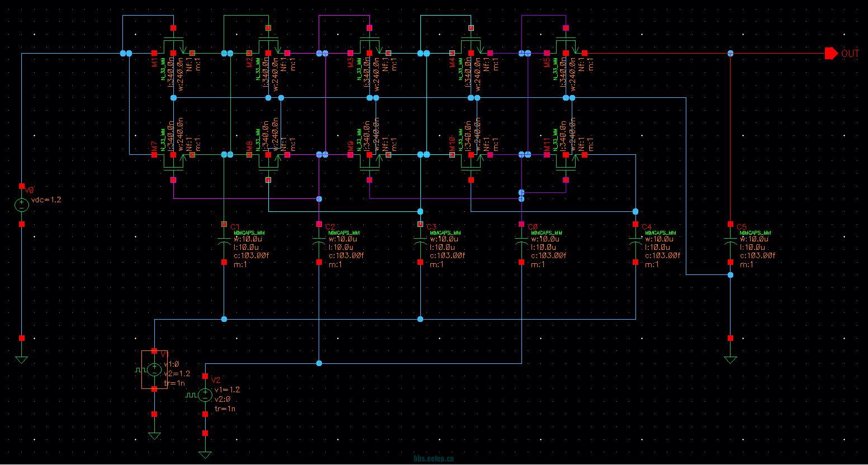868x465 pixels.
Task: Click the 'V2' instance name label
Action: 216,380
